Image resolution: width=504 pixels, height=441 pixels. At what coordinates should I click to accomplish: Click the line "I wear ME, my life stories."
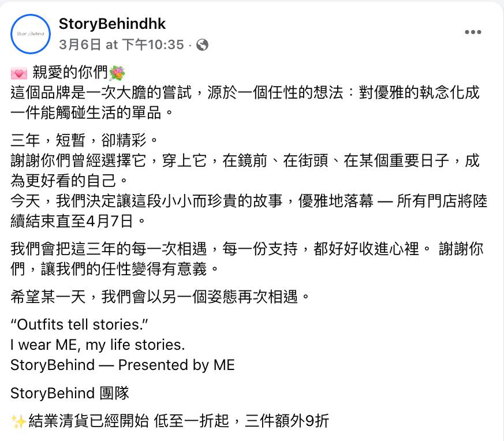coord(98,345)
